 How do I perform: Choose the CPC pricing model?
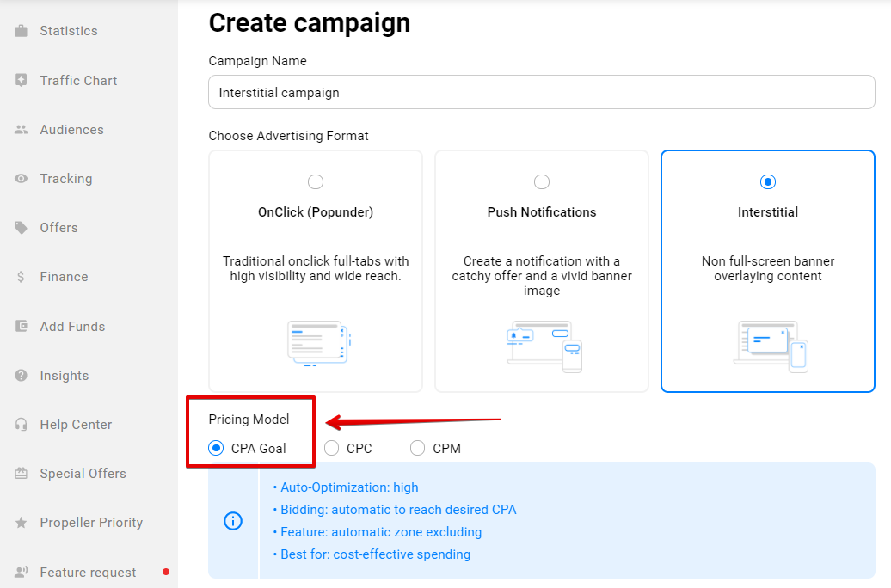pyautogui.click(x=332, y=448)
